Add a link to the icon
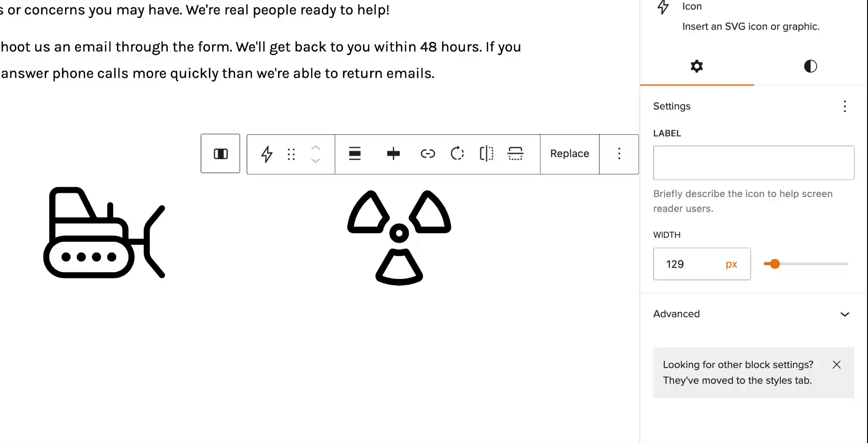The height and width of the screenshot is (443, 868). 428,154
